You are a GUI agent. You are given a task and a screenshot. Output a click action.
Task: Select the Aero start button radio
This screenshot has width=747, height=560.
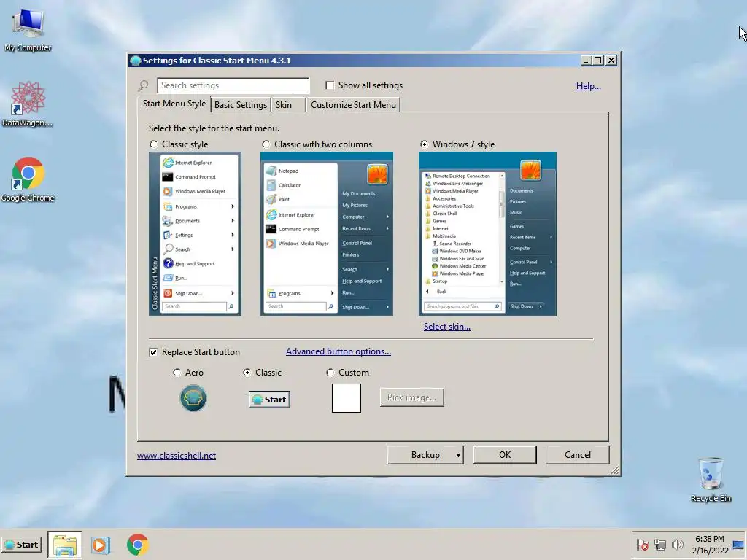(x=177, y=373)
